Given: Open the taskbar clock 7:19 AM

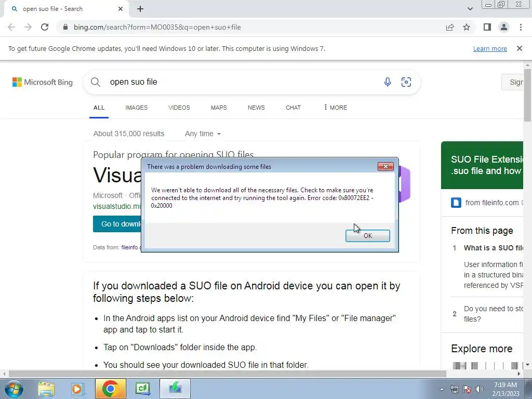Looking at the screenshot, I should pyautogui.click(x=506, y=389).
